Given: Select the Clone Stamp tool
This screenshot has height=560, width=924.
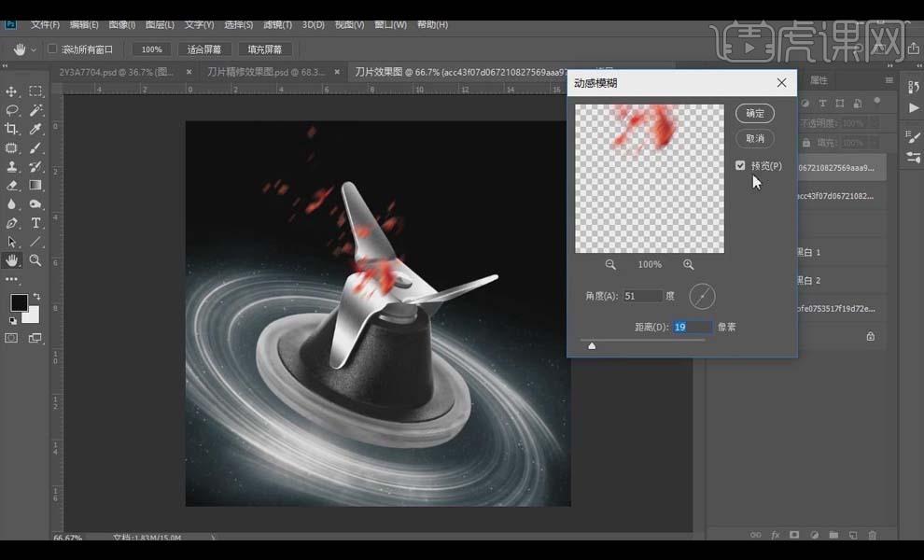Looking at the screenshot, I should coord(12,166).
